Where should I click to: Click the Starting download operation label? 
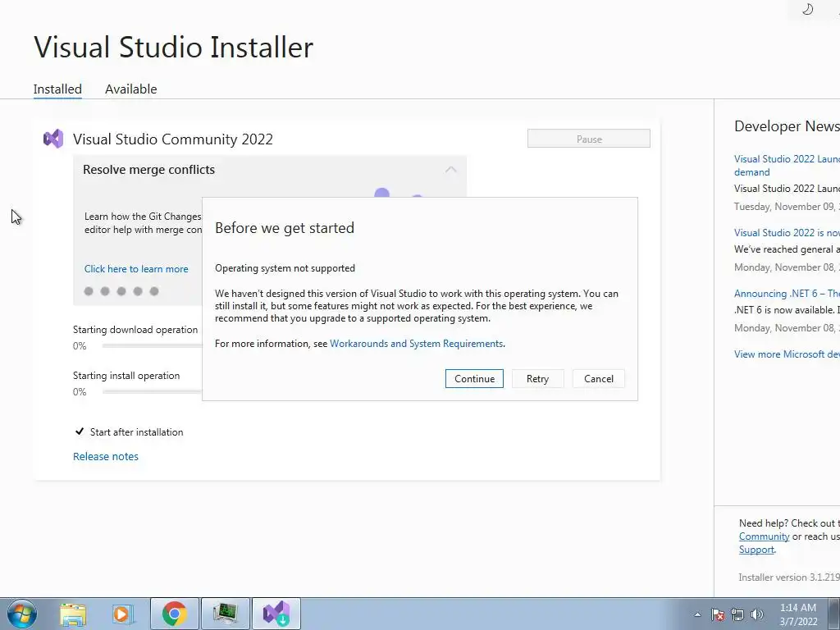click(135, 330)
